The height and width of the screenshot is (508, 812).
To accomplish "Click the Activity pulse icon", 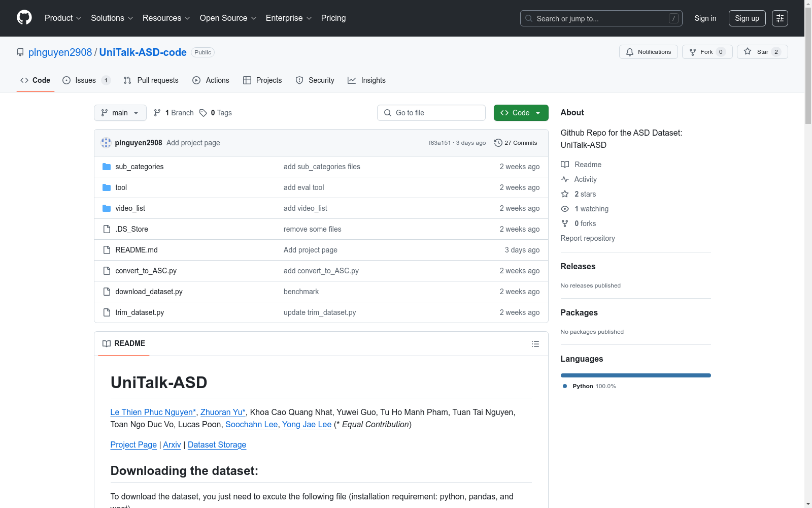I will coord(565,179).
